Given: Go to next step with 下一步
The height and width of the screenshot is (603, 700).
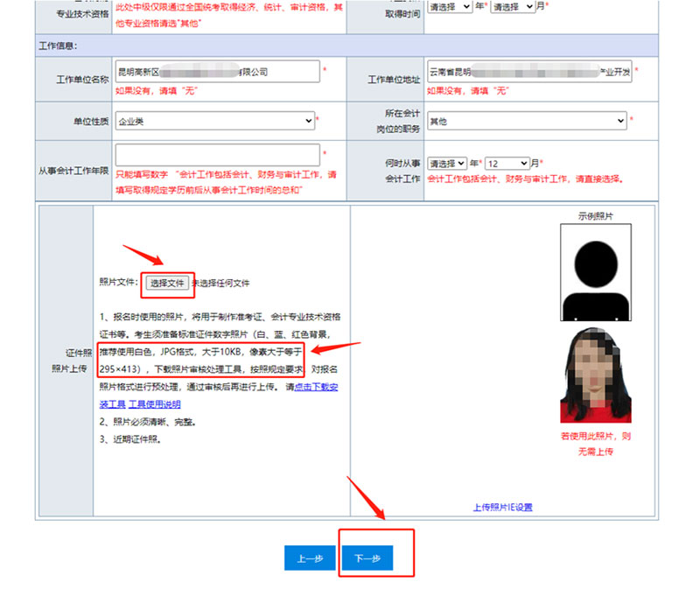Looking at the screenshot, I should [367, 558].
